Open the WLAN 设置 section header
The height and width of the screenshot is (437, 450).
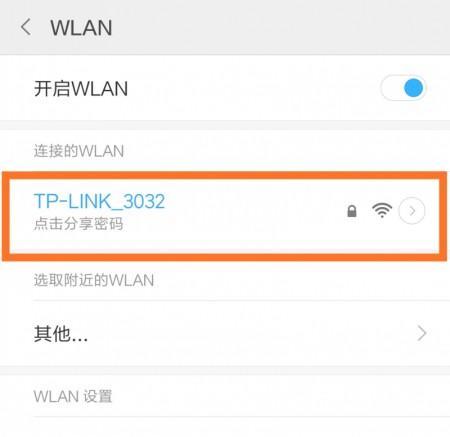pos(73,397)
